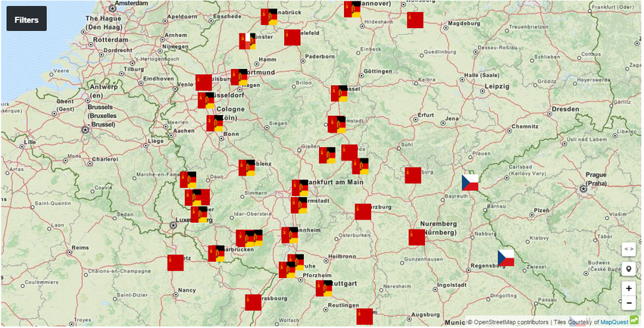Image resolution: width=644 pixels, height=328 pixels.
Task: Click the Prague (Praha) city label
Action: tap(596, 179)
